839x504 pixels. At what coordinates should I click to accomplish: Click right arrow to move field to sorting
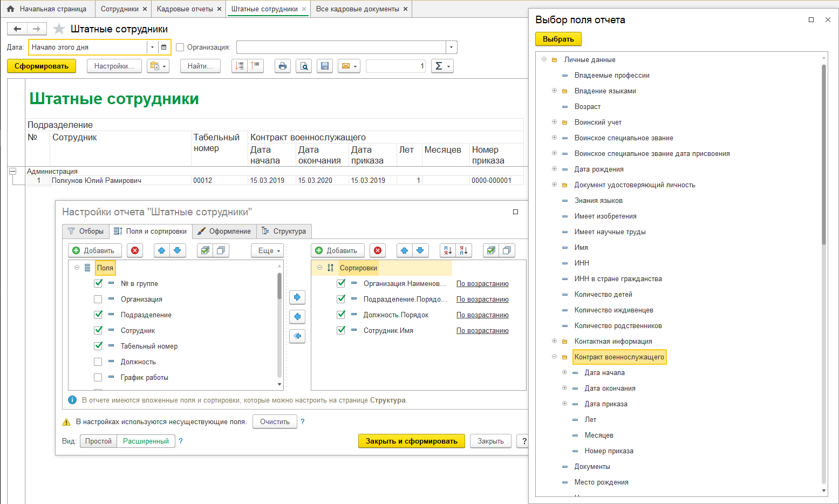pyautogui.click(x=297, y=297)
